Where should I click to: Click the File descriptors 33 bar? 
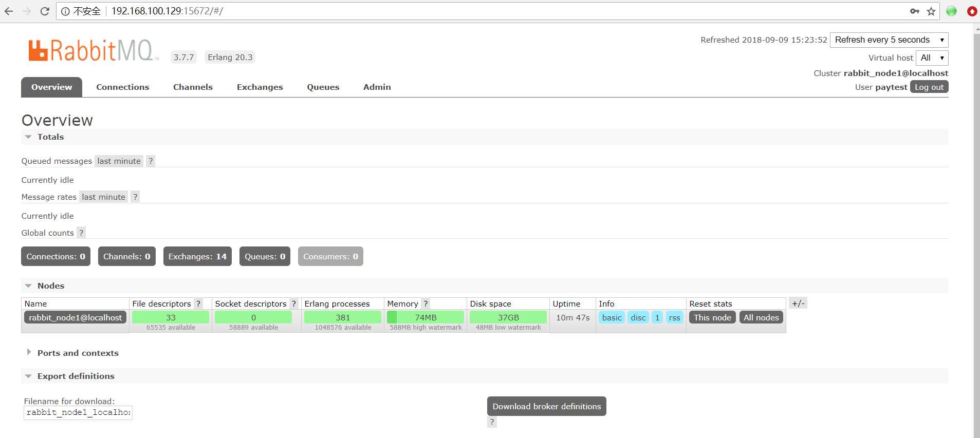(x=171, y=318)
